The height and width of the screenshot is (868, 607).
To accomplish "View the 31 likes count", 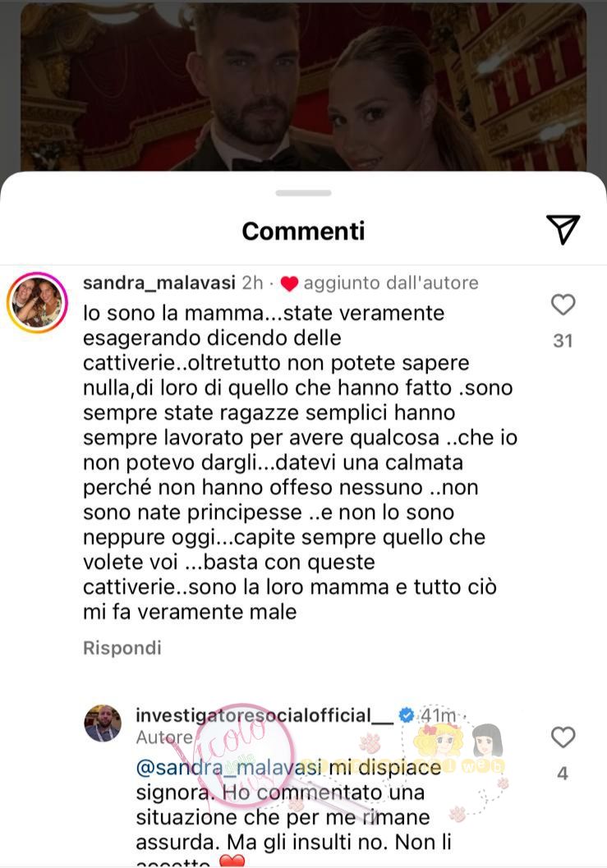I will [563, 341].
